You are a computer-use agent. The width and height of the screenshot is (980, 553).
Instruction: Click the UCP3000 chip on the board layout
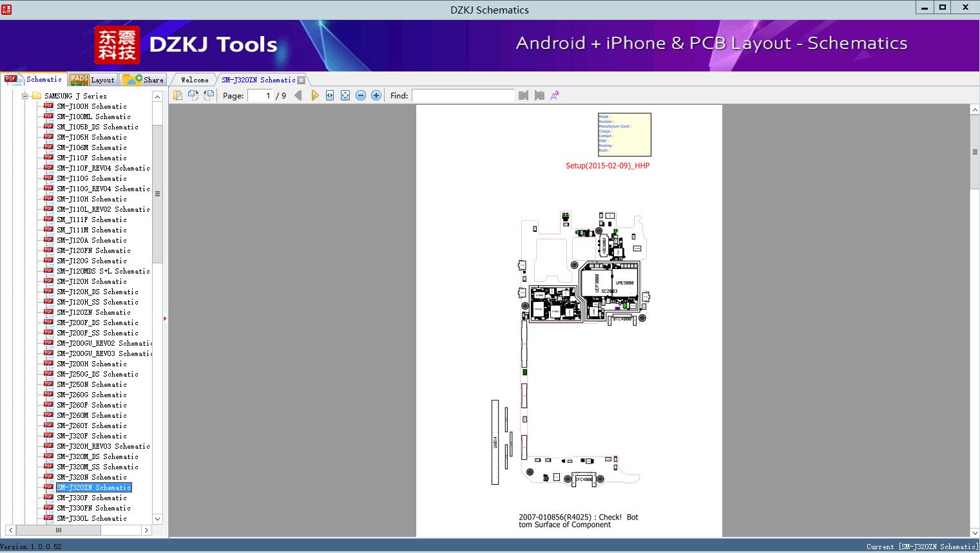[x=596, y=285]
